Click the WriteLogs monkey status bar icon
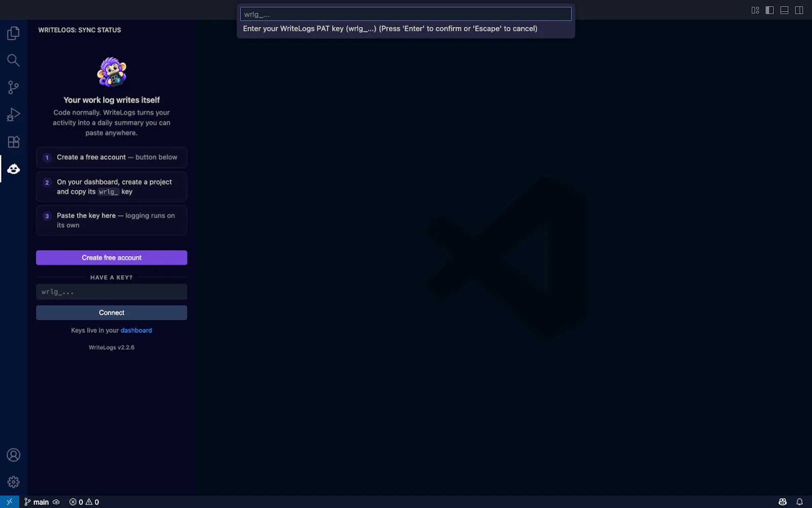 pyautogui.click(x=783, y=502)
